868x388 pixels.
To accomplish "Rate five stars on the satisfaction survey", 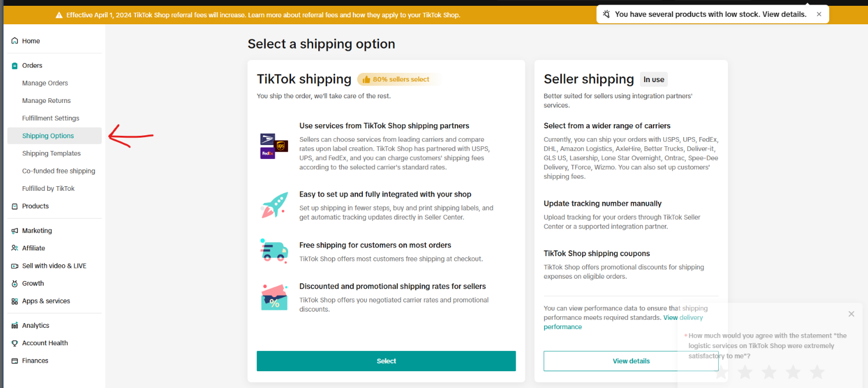I will pos(817,372).
